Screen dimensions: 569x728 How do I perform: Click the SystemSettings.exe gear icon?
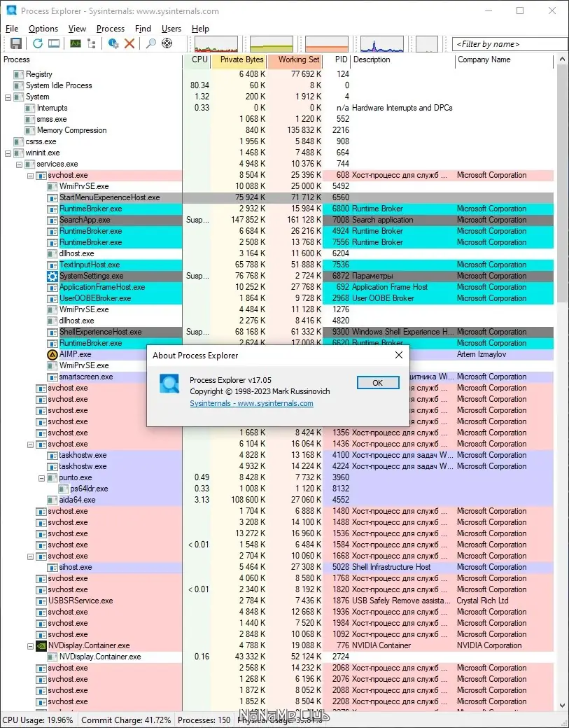(x=52, y=276)
